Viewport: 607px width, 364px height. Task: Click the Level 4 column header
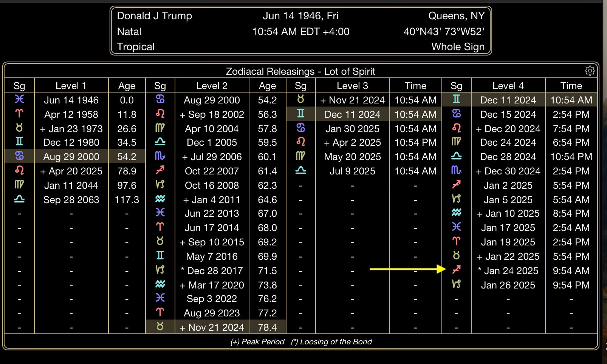508,86
